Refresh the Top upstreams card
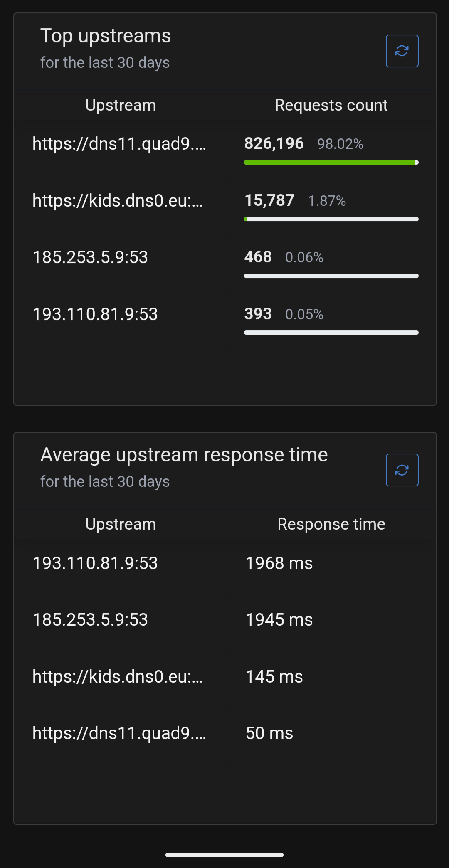The width and height of the screenshot is (449, 868). 402,51
